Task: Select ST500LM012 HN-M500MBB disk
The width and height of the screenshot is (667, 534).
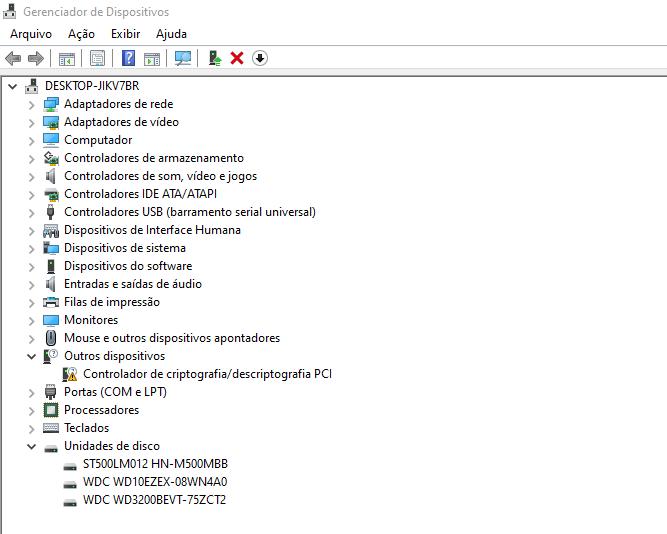Action: pos(155,464)
